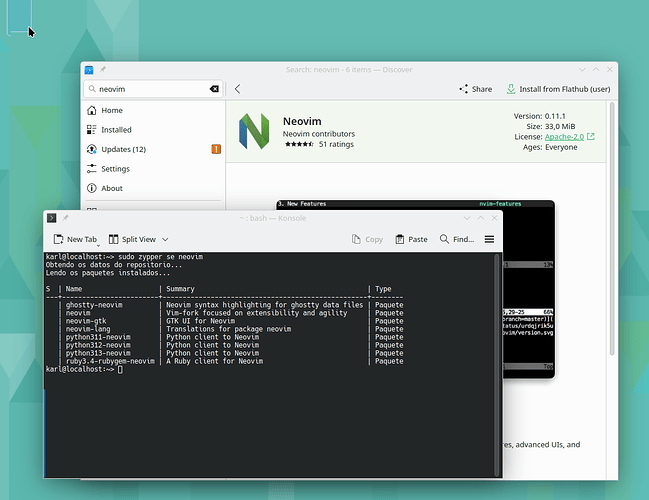Open Find in Konsole toolbar

pos(457,239)
